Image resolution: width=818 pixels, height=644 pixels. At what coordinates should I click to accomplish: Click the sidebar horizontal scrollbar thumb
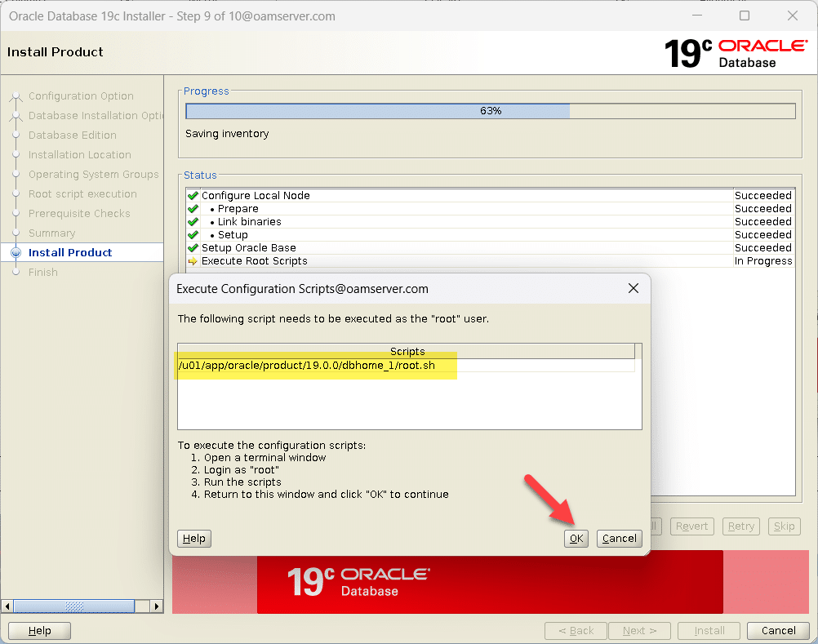pyautogui.click(x=74, y=606)
